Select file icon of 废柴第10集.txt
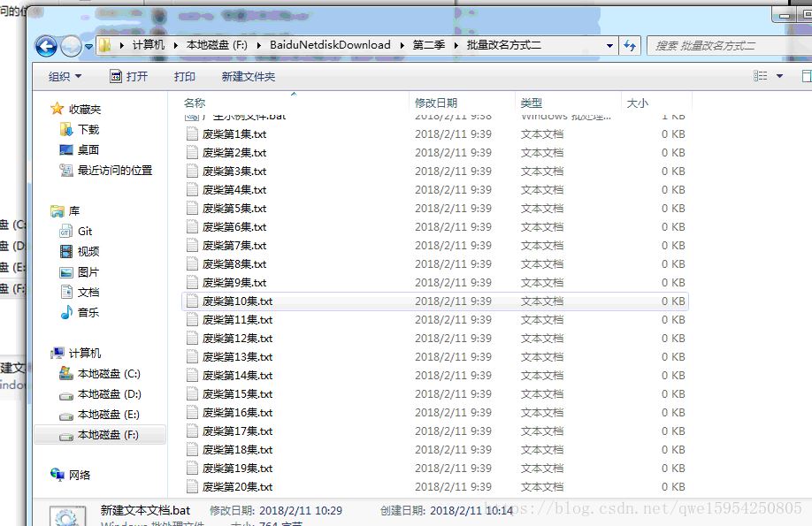This screenshot has width=812, height=526. [x=192, y=301]
